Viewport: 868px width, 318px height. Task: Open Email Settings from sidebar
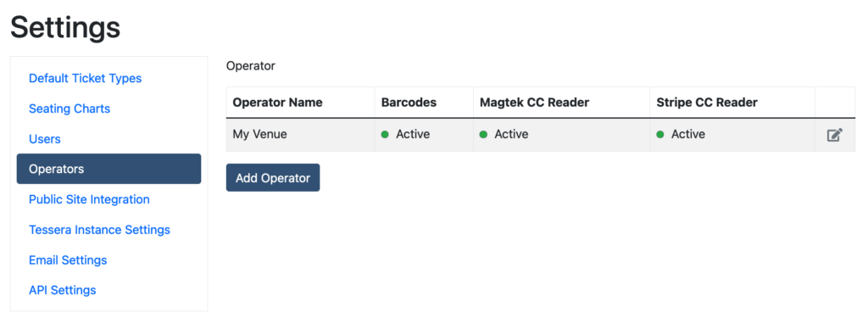pos(68,259)
